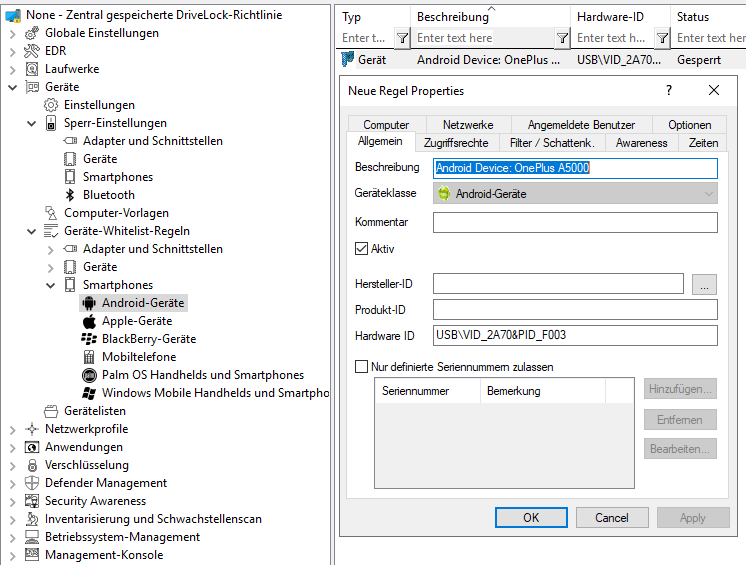The image size is (746, 565).
Task: Click the Apply button
Action: pyautogui.click(x=693, y=517)
